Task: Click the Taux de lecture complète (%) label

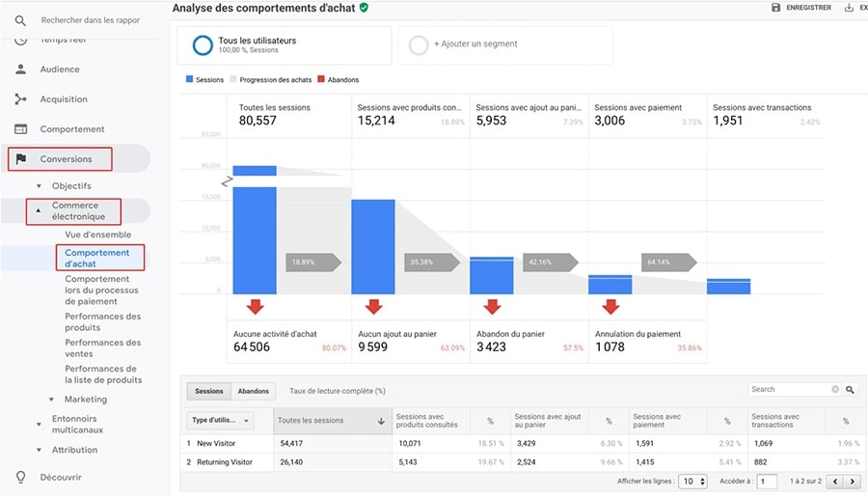Action: tap(338, 391)
